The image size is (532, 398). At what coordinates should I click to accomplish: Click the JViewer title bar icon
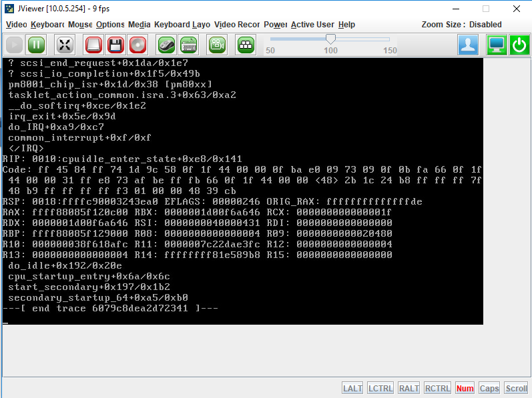coord(9,9)
